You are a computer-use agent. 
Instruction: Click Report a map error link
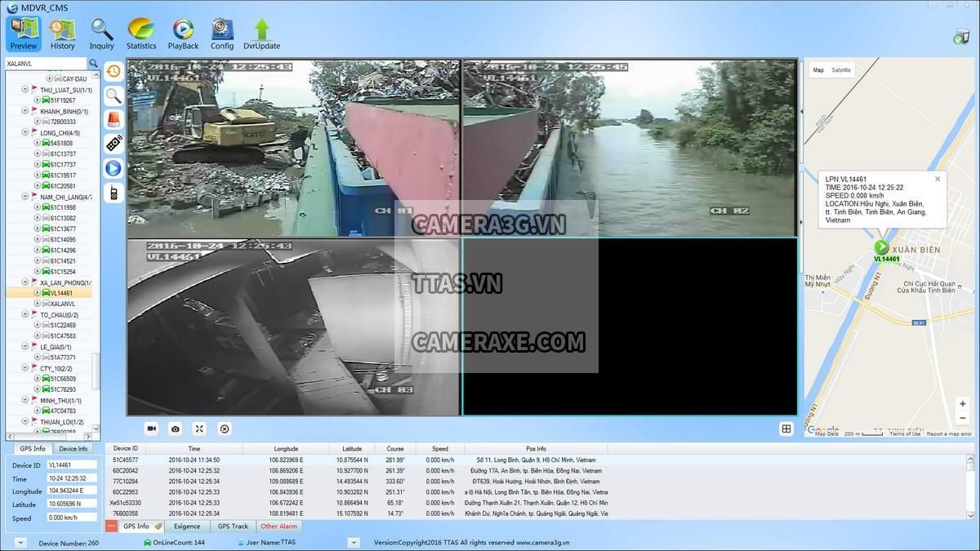click(949, 433)
